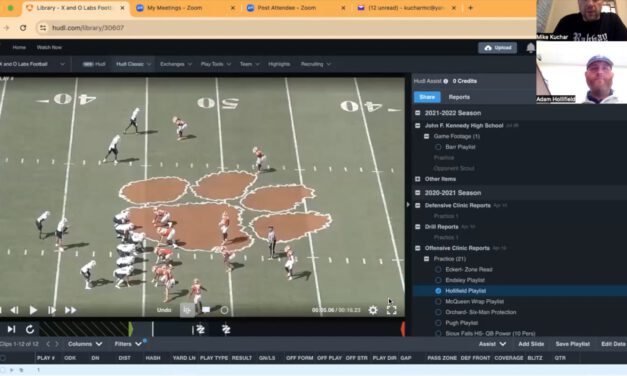Click Save Playlist button
Image resolution: width=627 pixels, height=376 pixels.
(572, 344)
